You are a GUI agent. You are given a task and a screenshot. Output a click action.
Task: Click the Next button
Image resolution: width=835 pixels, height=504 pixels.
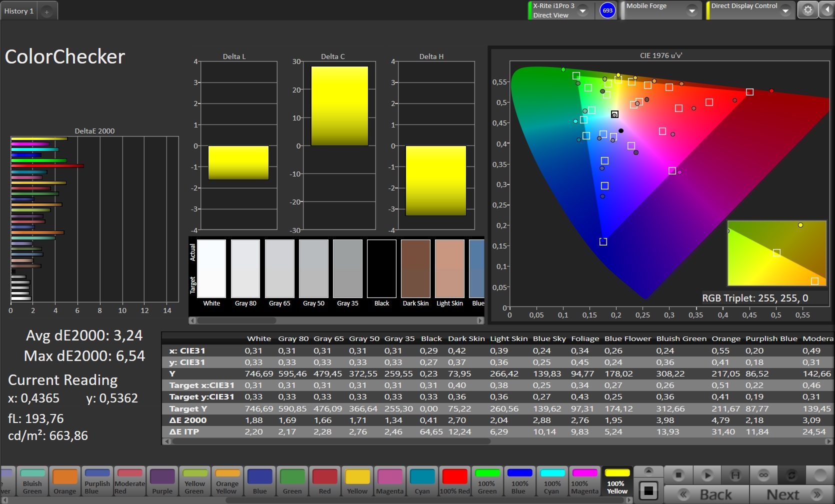coord(791,494)
